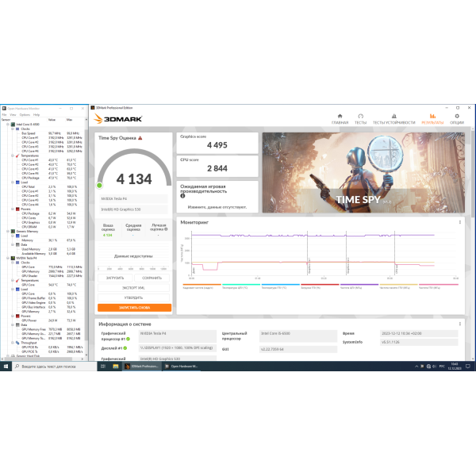Click the info icon next to Лучшая оценка
Screen dimensions: 476x476
coord(166,229)
